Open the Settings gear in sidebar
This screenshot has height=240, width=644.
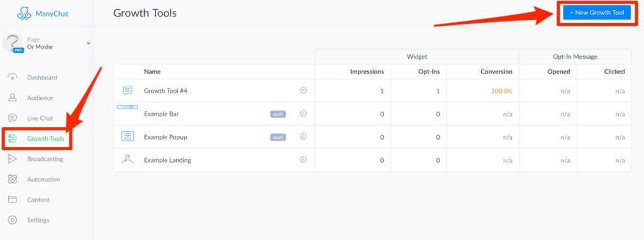tap(13, 220)
